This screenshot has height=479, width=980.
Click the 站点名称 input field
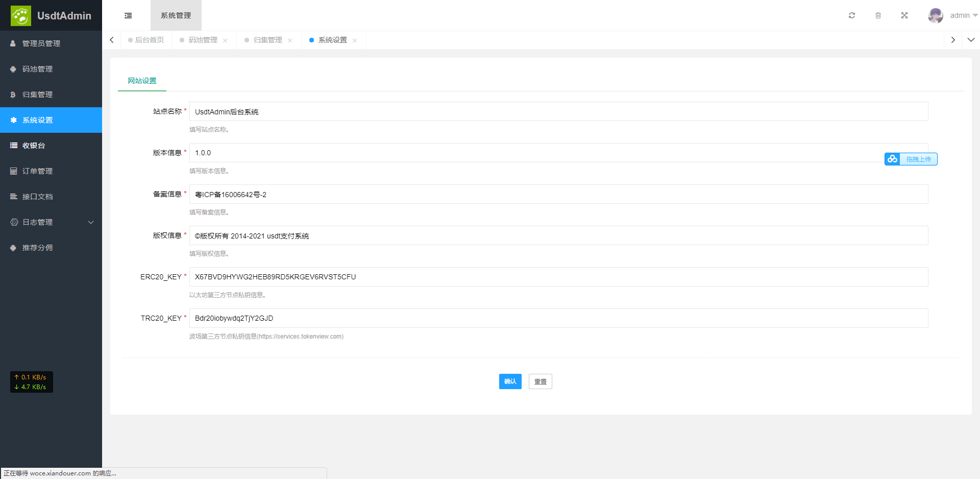click(x=558, y=111)
